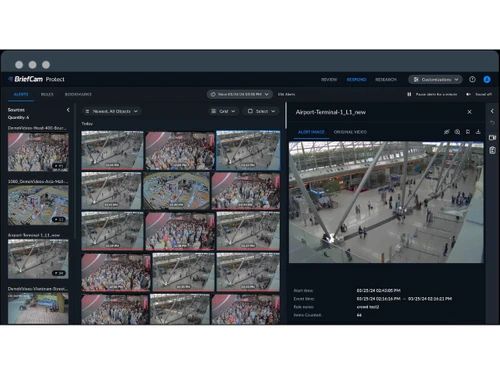The height and width of the screenshot is (375, 500).
Task: Switch to the Original Video tab
Action: coord(350,132)
